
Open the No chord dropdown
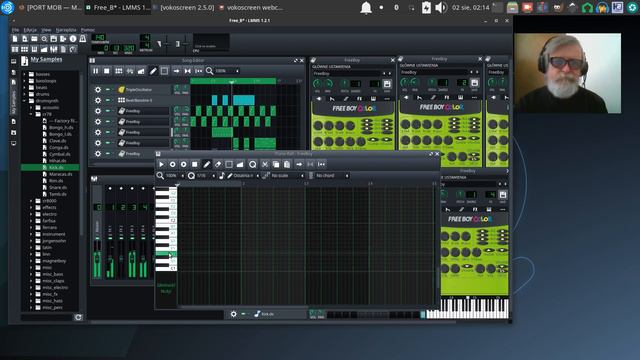tap(332, 176)
